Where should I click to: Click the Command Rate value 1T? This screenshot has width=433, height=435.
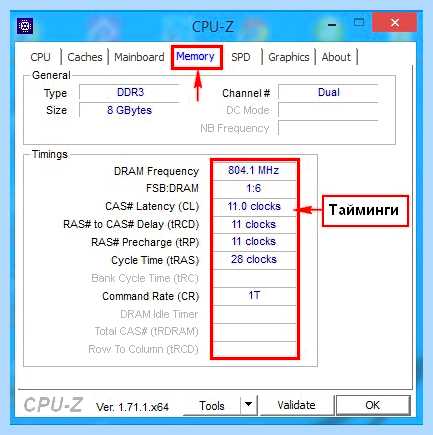(x=254, y=295)
